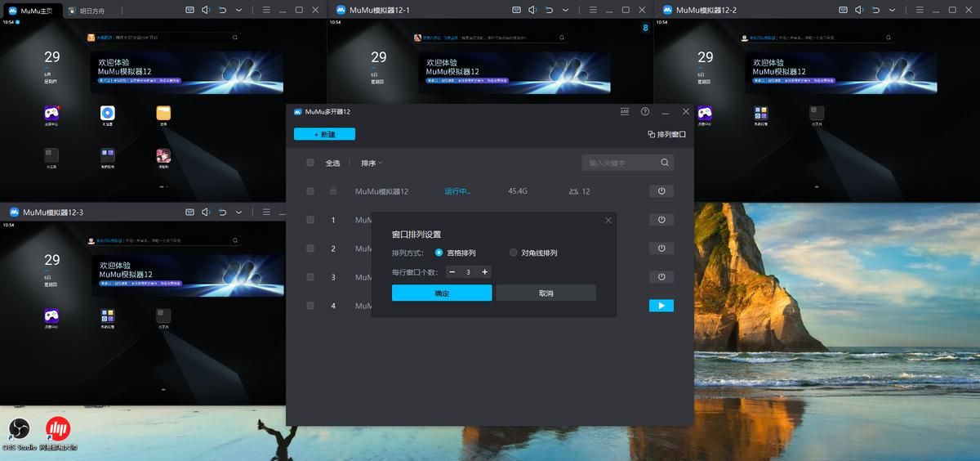Click the 取消 cancel button
Screen dimensions: 980x461
coord(546,293)
